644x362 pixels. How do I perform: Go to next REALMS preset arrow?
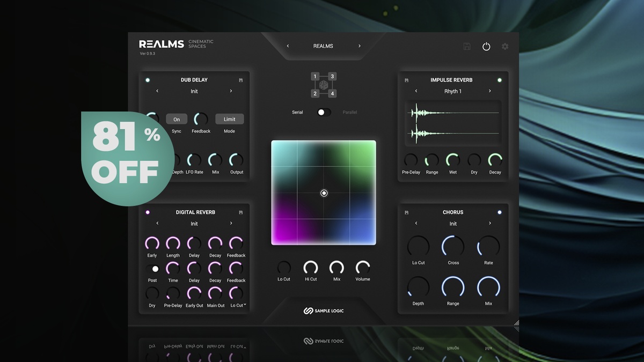pos(360,46)
